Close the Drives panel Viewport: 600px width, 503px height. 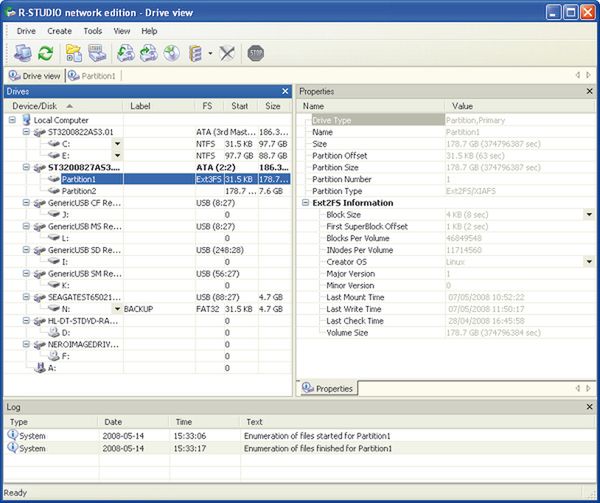point(285,91)
